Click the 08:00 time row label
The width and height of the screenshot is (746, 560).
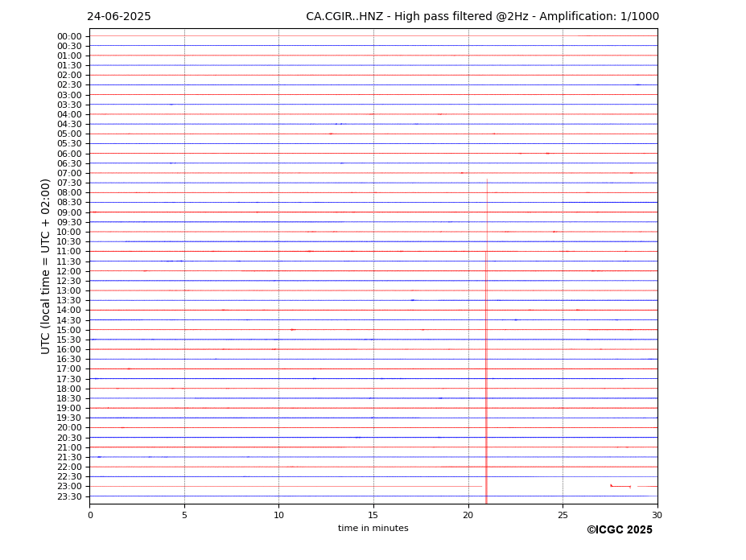pos(69,192)
